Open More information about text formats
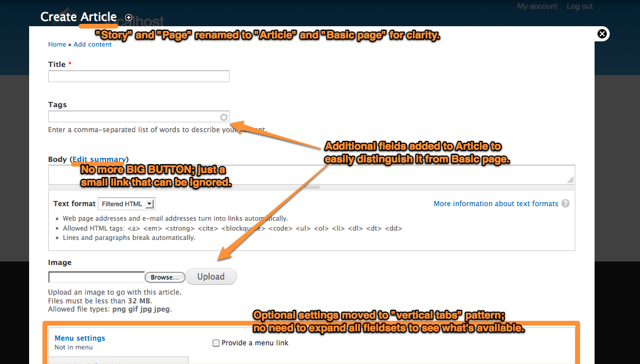 (x=496, y=203)
